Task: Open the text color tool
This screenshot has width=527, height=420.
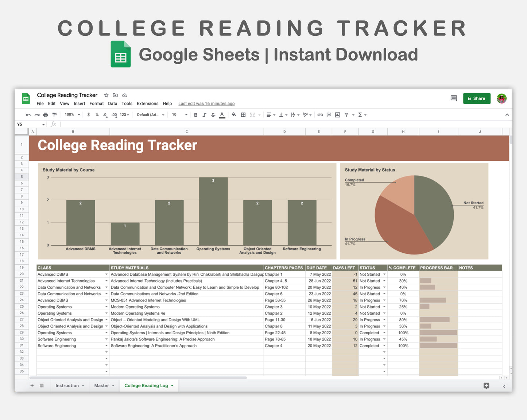Action: point(222,114)
